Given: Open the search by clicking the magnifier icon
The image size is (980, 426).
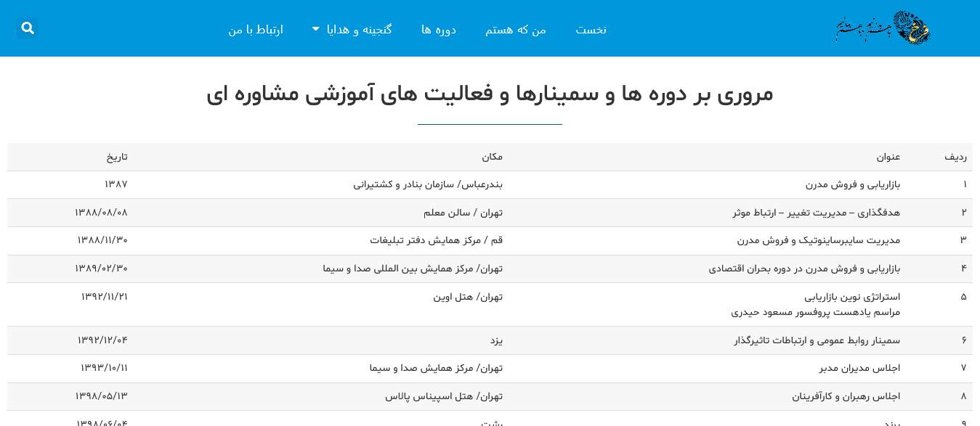Looking at the screenshot, I should (28, 28).
